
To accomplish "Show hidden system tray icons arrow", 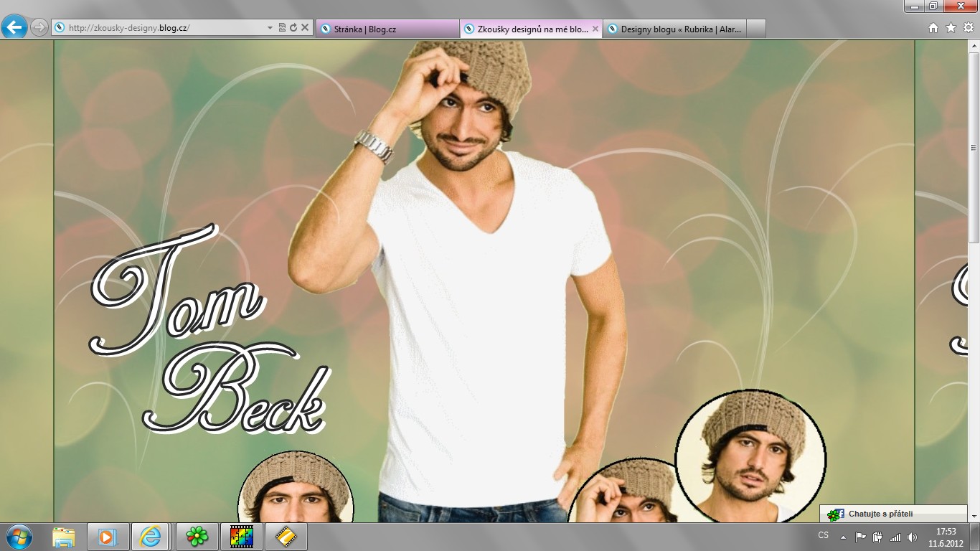I will [843, 537].
